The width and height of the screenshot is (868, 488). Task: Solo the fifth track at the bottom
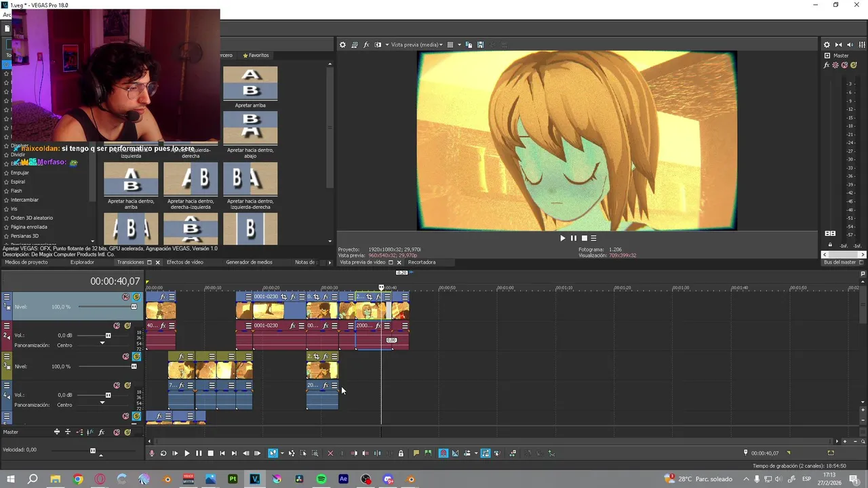tap(136, 416)
